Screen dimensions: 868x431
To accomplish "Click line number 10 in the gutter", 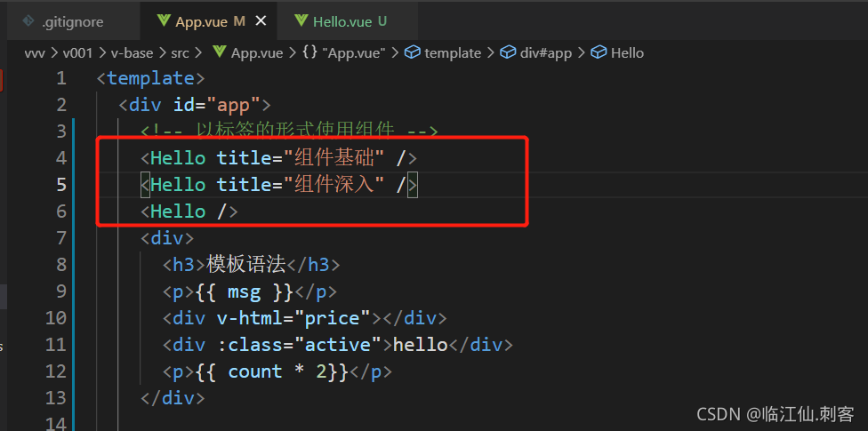I will [55, 317].
